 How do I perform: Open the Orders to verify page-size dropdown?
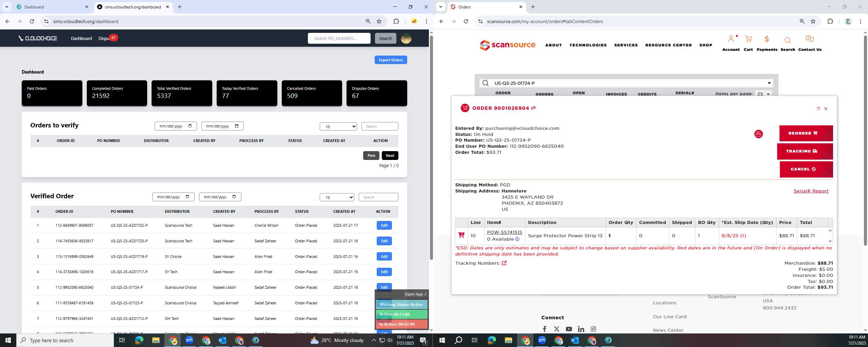tap(338, 126)
